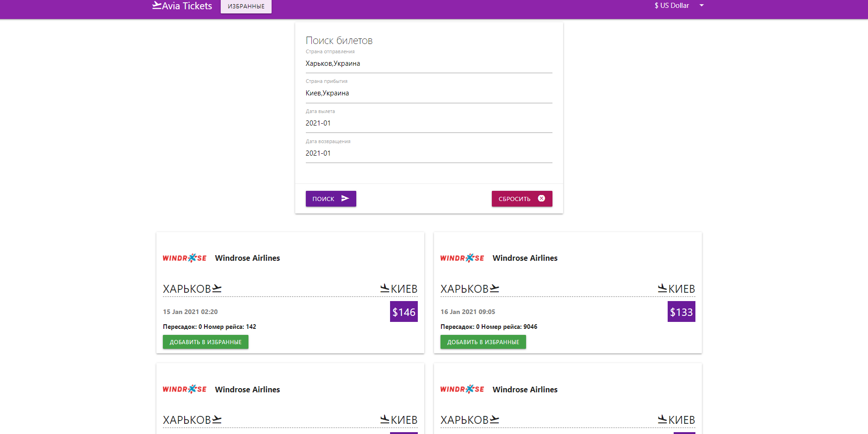Click takeoff plane icon on flight 142 card

[217, 289]
